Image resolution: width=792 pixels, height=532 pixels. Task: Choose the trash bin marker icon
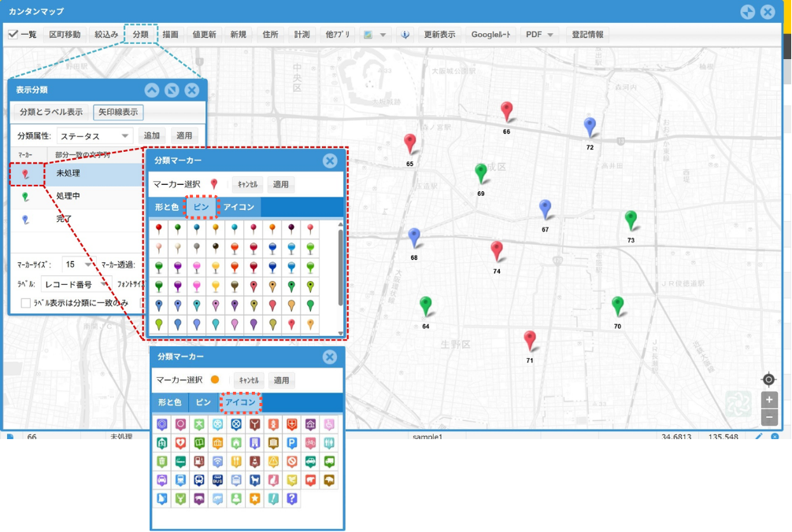tap(162, 462)
